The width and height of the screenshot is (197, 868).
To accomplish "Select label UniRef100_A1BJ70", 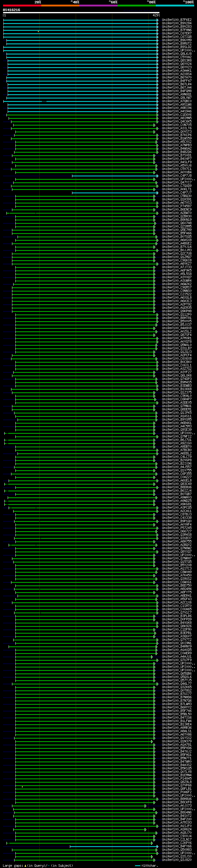I will click(177, 833).
